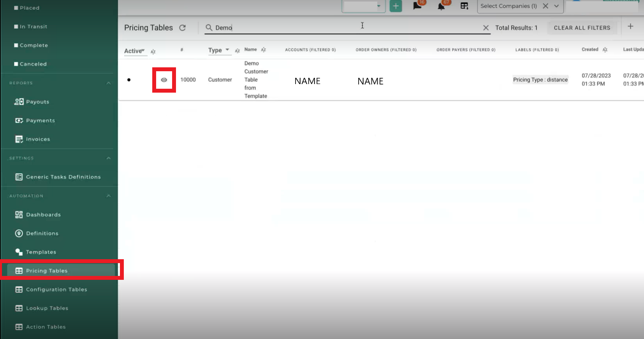The image size is (644, 339).
Task: Collapse the Reports section
Action: pyautogui.click(x=109, y=83)
